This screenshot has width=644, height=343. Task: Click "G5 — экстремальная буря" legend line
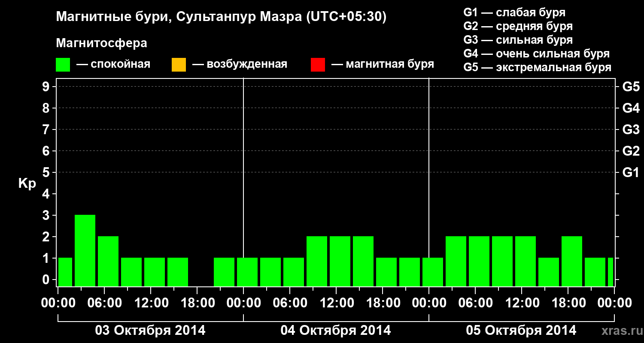(537, 67)
